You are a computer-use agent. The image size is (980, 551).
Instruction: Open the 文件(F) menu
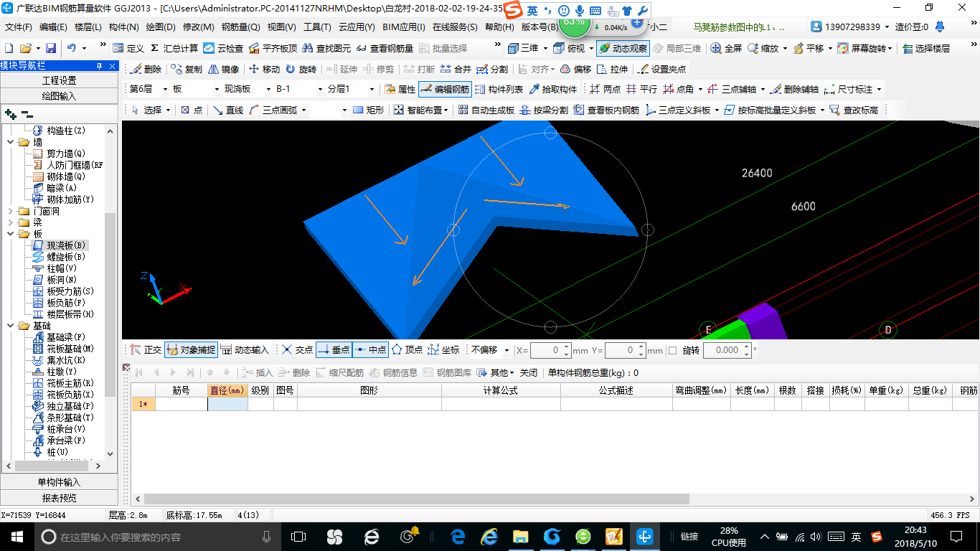pos(19,27)
